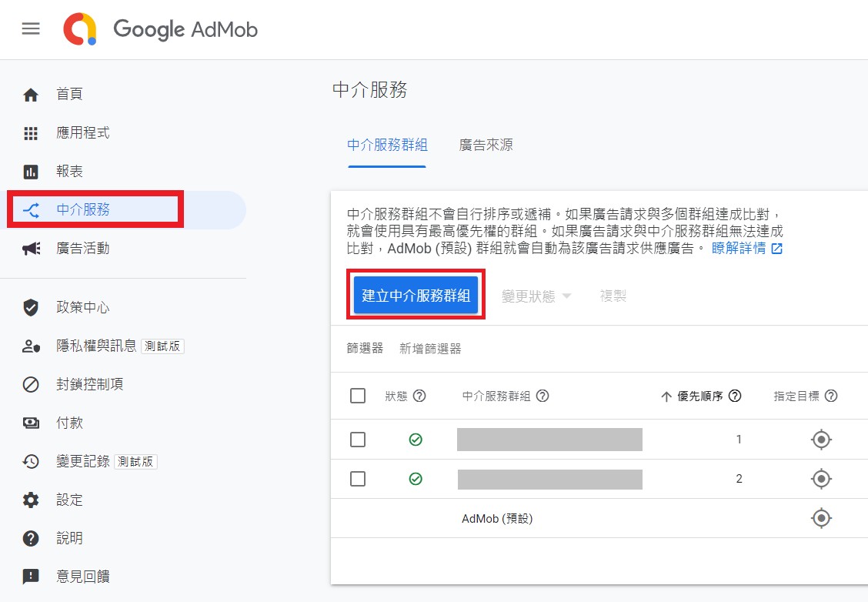Open 隱私權與訊息 person icon
This screenshot has height=602, width=868.
tap(31, 346)
